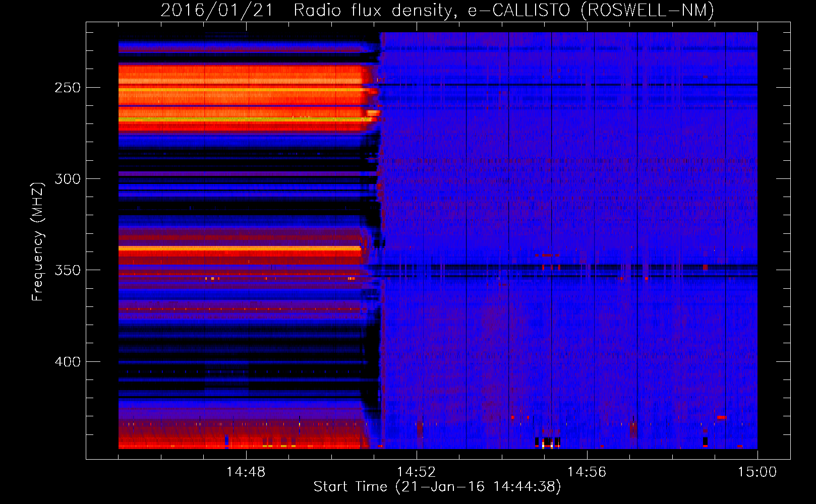Click the 300 frequency tick label

point(68,179)
